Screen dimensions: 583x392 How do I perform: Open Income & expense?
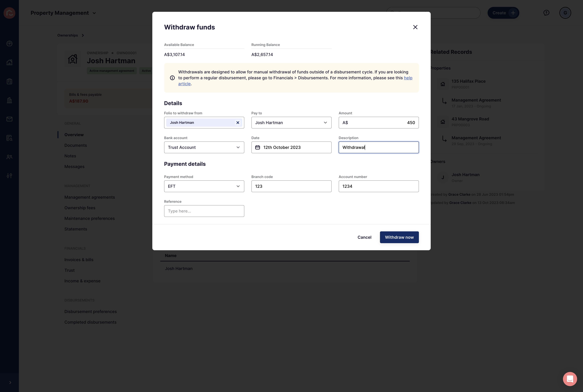(82, 281)
